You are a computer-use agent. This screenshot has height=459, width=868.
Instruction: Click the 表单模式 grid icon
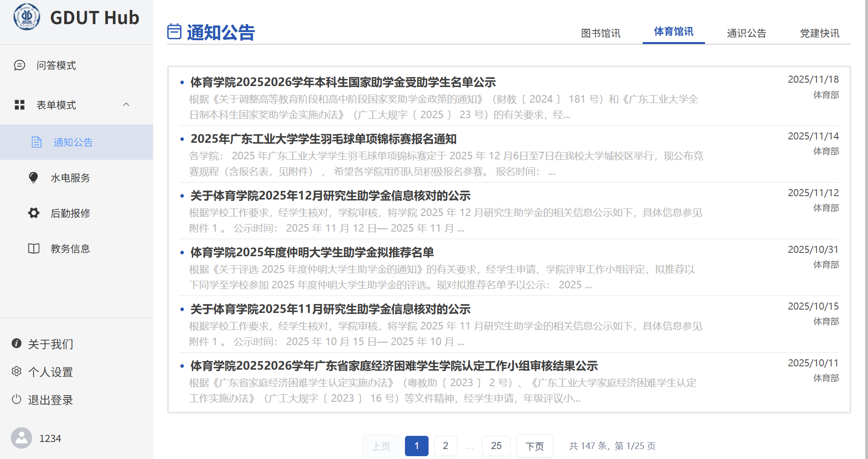pos(19,105)
